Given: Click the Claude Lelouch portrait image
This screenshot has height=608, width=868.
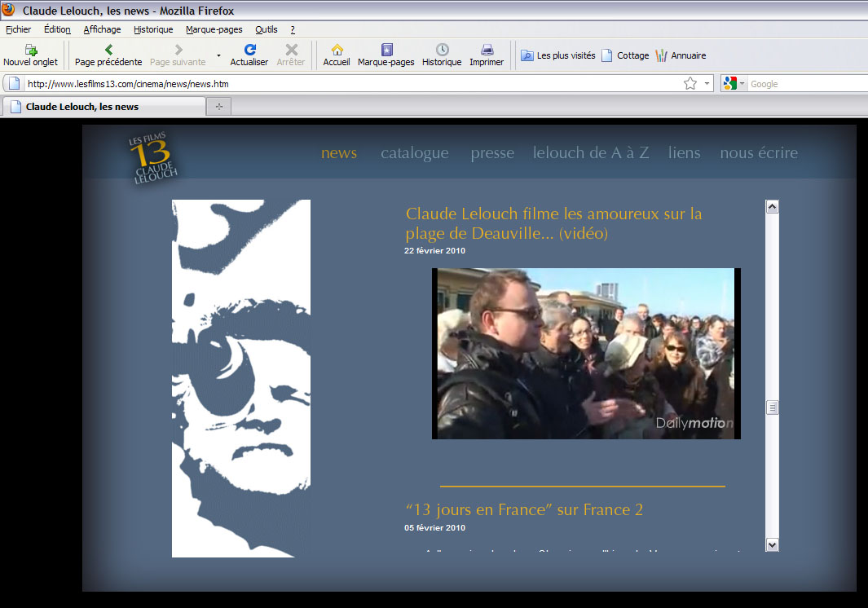Looking at the screenshot, I should pyautogui.click(x=241, y=378).
